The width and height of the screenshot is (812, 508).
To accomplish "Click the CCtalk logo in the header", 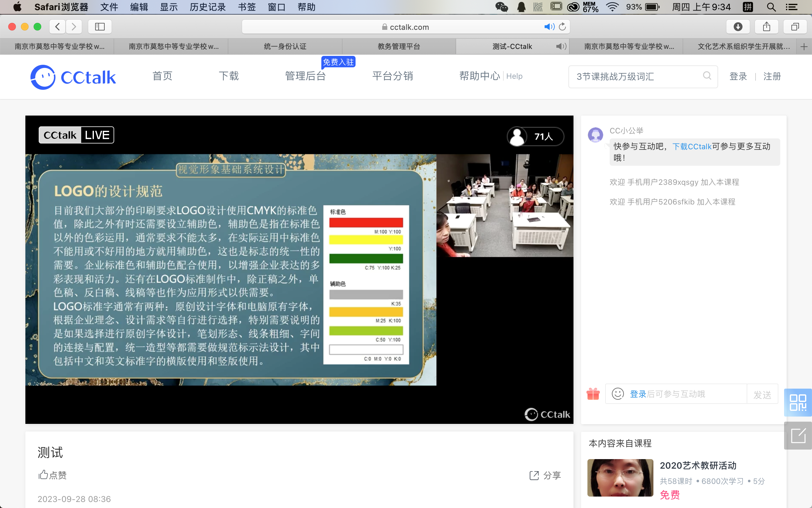I will [x=73, y=77].
